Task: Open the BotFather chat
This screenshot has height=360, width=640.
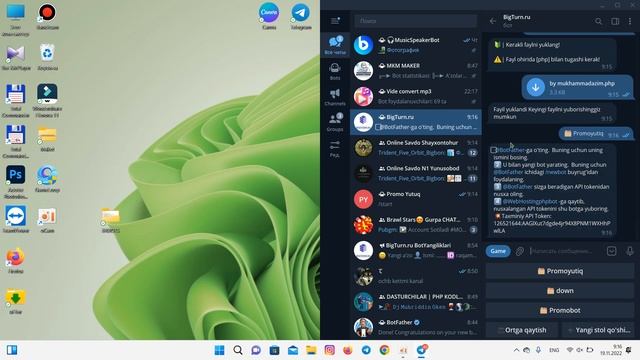Action: pyautogui.click(x=416, y=327)
